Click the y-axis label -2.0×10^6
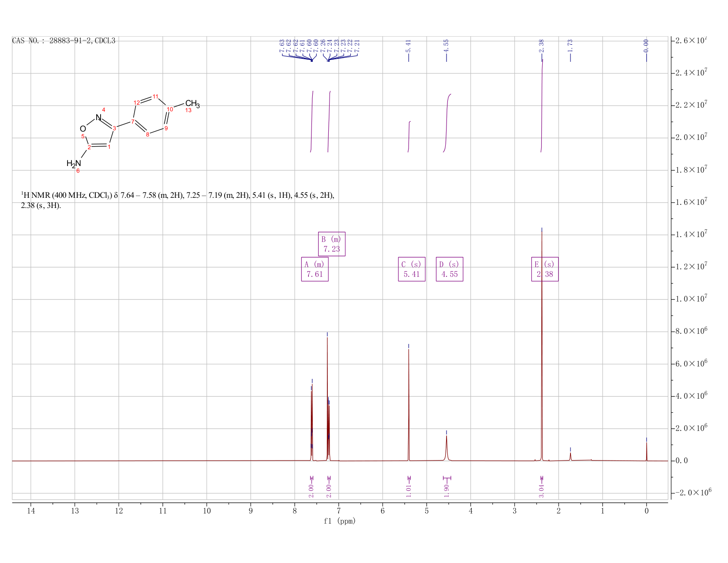728x563 pixels. 693,492
